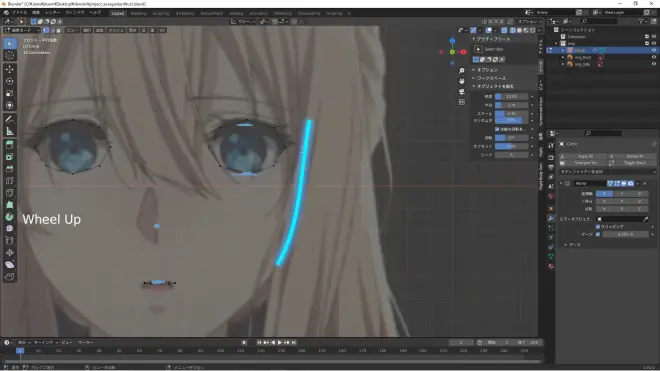Choose the Measure tool

coord(10,131)
